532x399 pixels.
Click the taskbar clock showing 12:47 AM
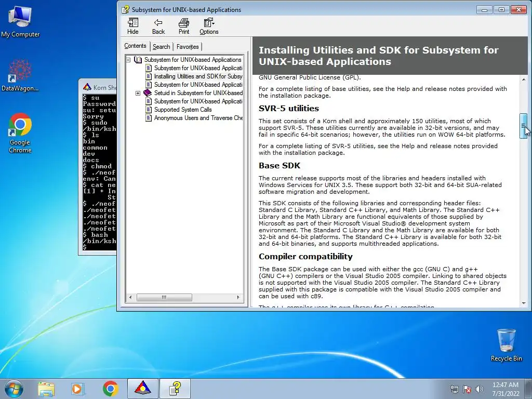click(506, 389)
